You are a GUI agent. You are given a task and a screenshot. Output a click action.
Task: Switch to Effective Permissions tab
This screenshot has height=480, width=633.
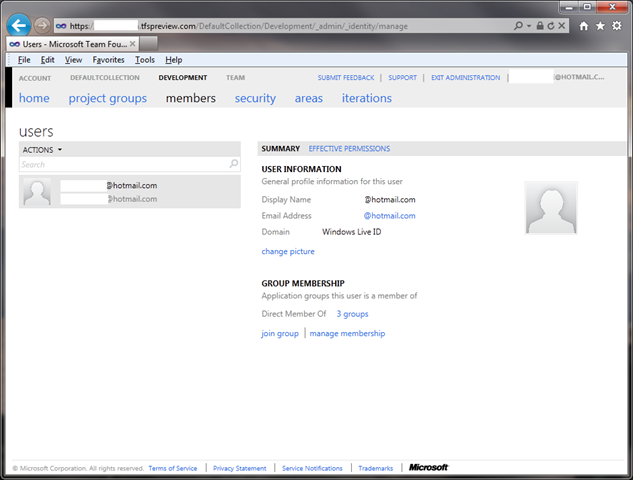click(349, 149)
